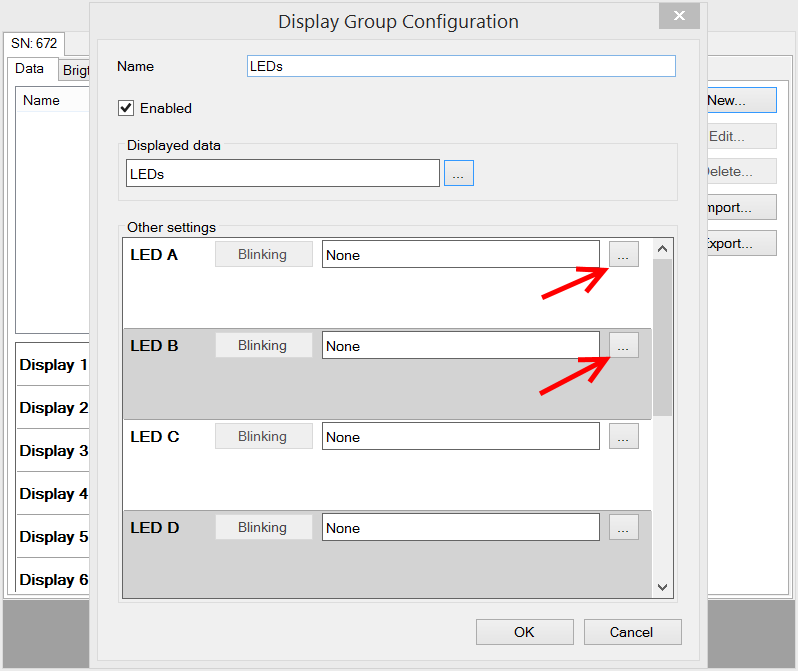This screenshot has height=671, width=798.
Task: Close the Display Group Configuration dialog
Action: pos(679,17)
